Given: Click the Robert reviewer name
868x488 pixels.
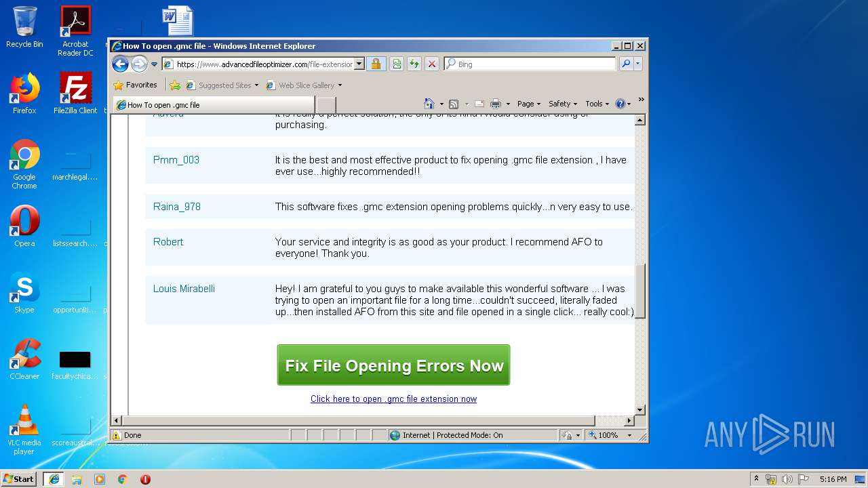Looking at the screenshot, I should point(168,242).
